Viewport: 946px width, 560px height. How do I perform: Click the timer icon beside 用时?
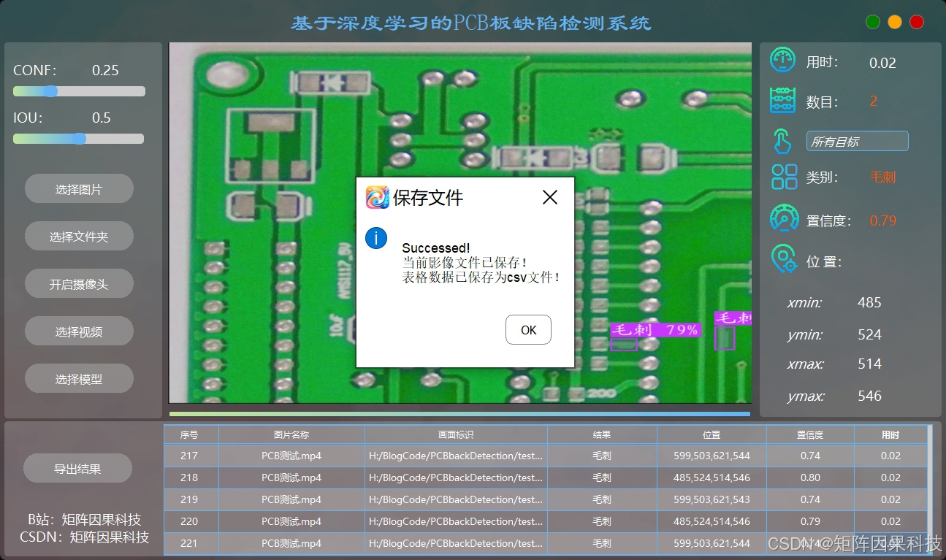(x=782, y=59)
